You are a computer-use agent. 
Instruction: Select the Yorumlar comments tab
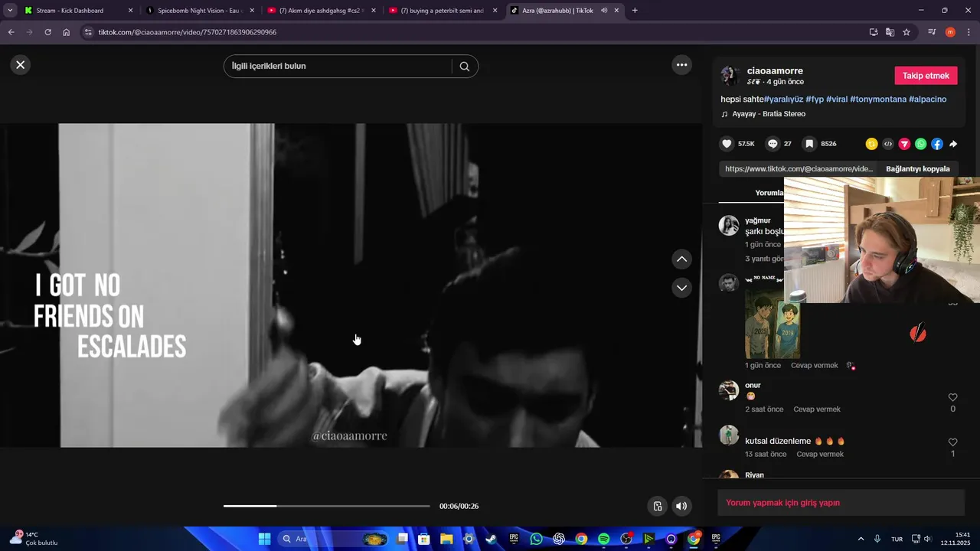pos(769,193)
